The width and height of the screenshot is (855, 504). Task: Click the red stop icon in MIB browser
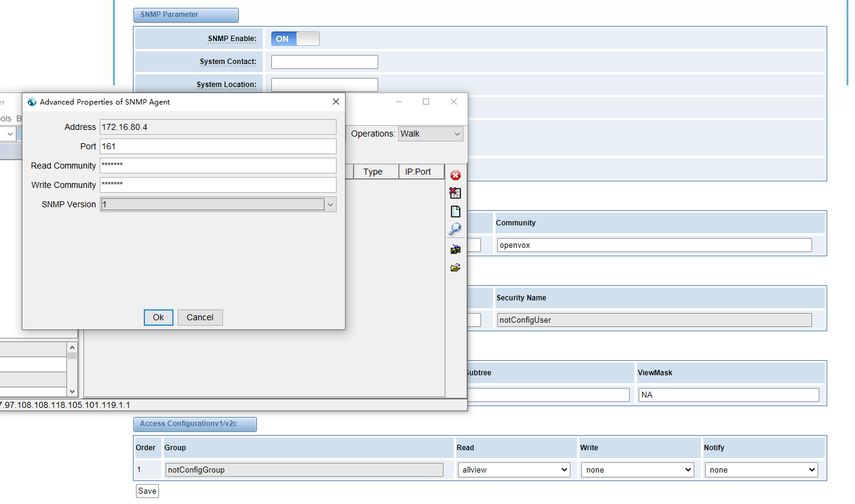(x=456, y=175)
